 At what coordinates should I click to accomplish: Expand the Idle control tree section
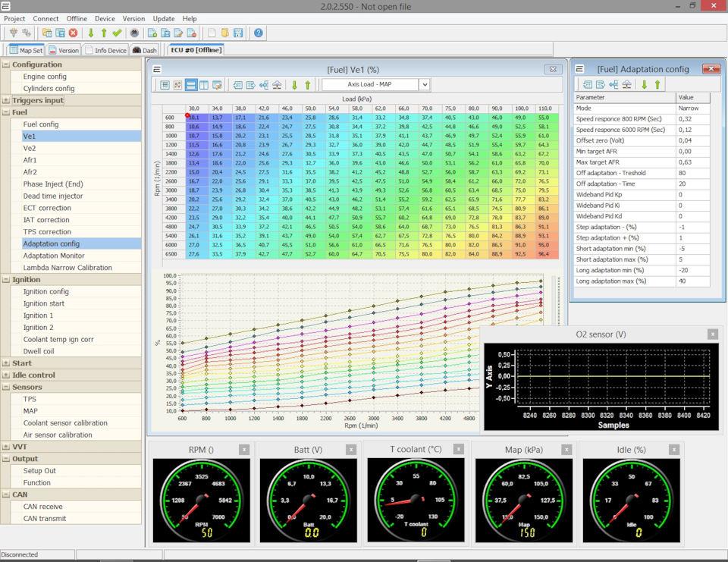[5, 375]
